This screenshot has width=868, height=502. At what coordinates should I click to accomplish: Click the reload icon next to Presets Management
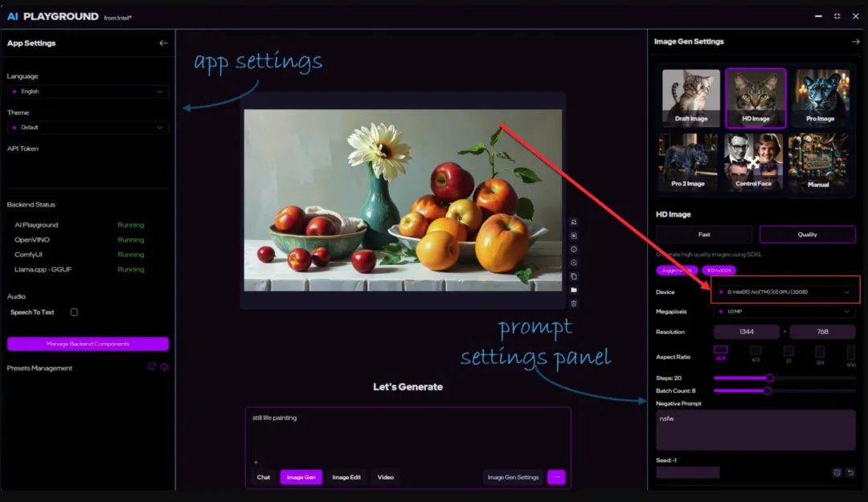[x=151, y=368]
